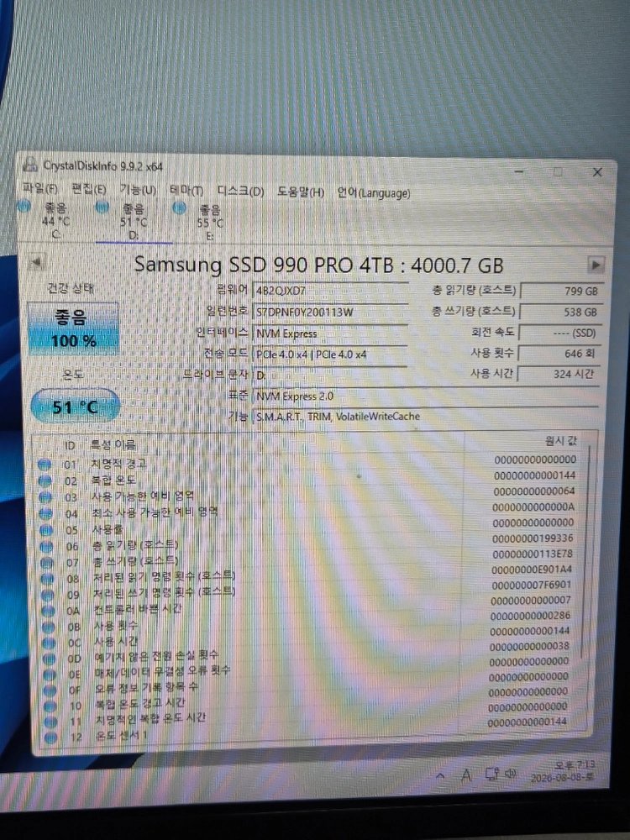The height and width of the screenshot is (840, 630).
Task: Click the total host writes value 538 GB
Action: [560, 312]
